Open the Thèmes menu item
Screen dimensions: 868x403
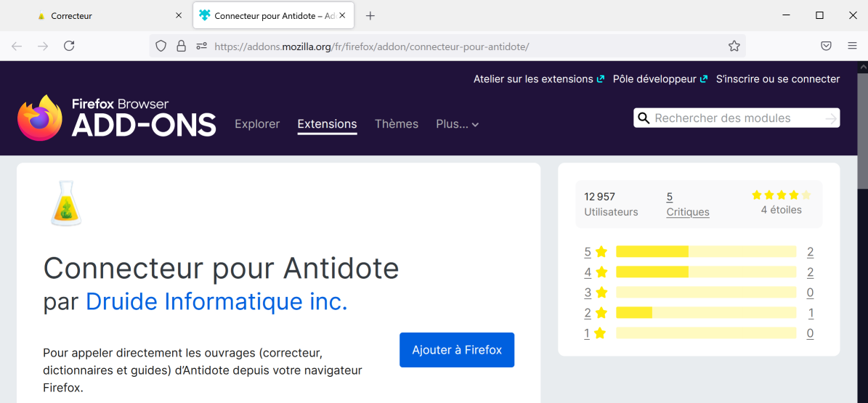396,124
